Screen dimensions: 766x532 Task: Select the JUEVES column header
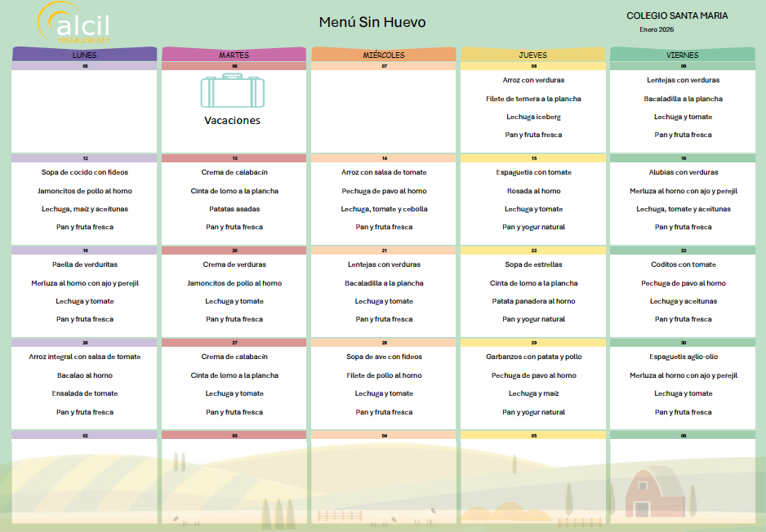[533, 55]
